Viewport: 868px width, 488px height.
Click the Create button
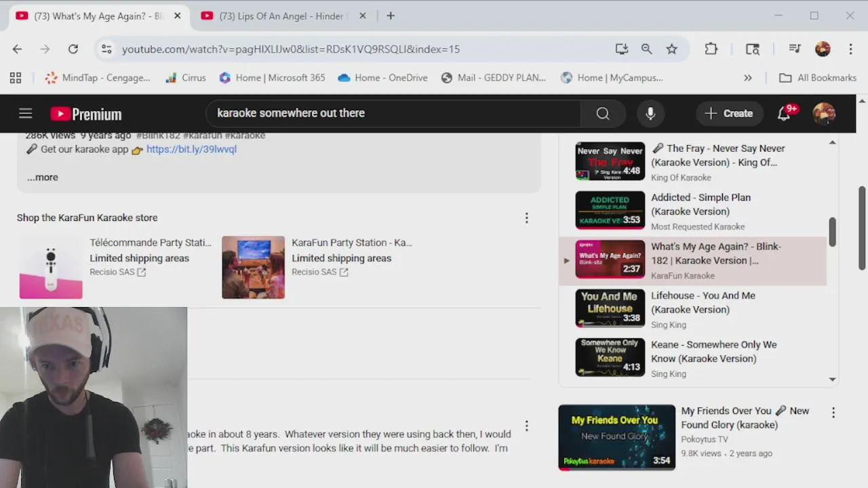[x=729, y=113]
